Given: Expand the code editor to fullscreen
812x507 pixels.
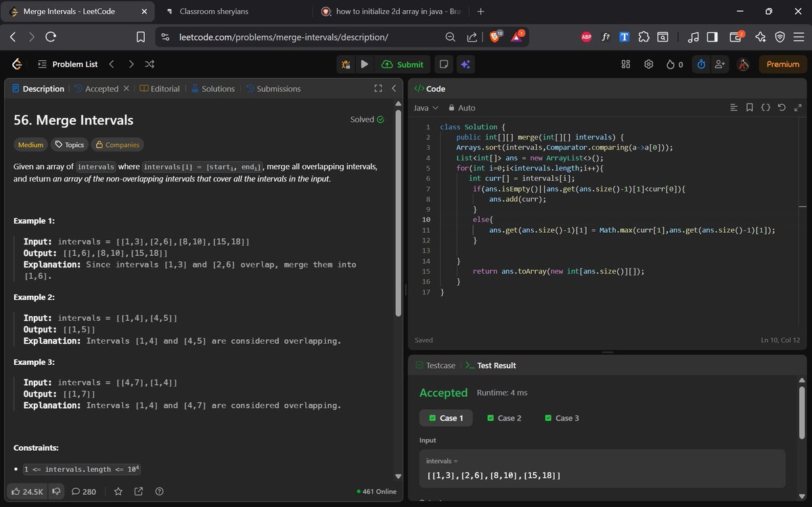Looking at the screenshot, I should point(798,108).
